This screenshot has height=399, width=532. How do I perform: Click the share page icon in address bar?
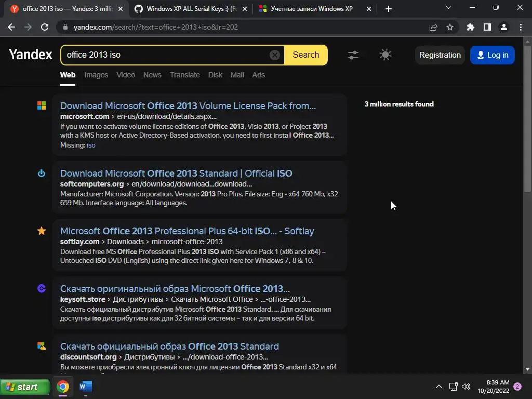(433, 27)
